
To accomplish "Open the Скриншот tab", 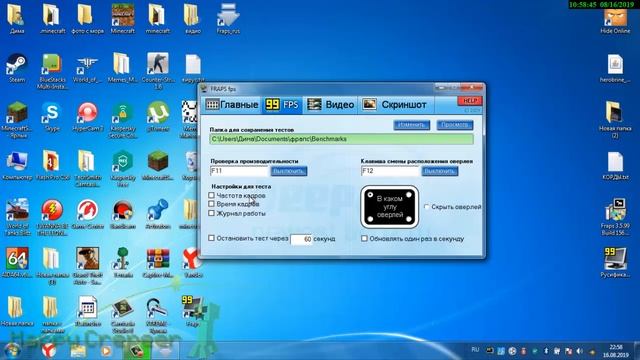I will pos(395,105).
